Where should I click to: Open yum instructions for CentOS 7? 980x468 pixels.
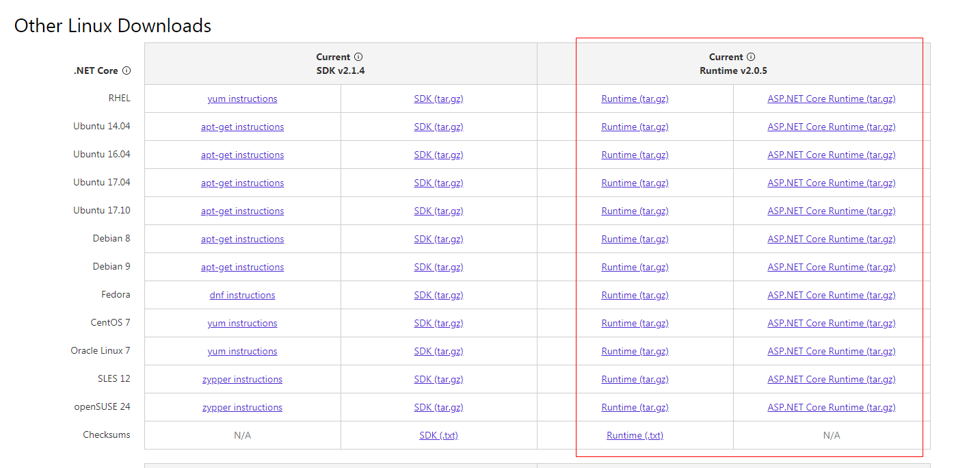[243, 323]
